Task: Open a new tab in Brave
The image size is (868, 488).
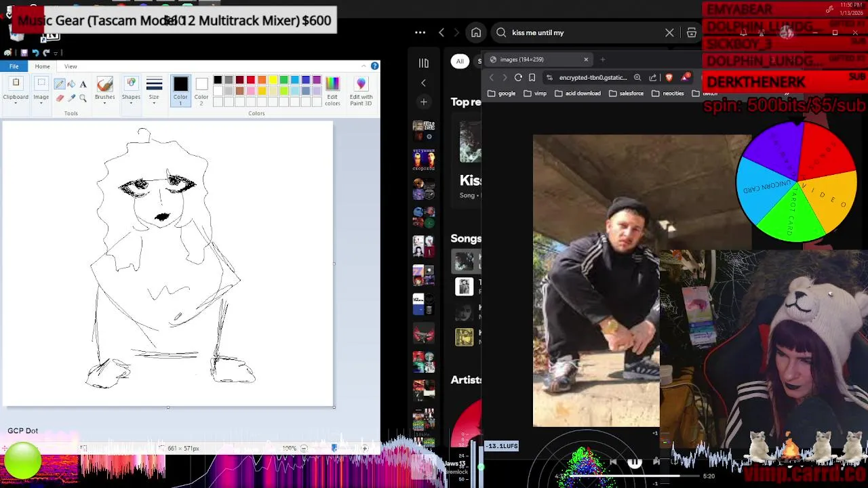Action: tap(602, 60)
